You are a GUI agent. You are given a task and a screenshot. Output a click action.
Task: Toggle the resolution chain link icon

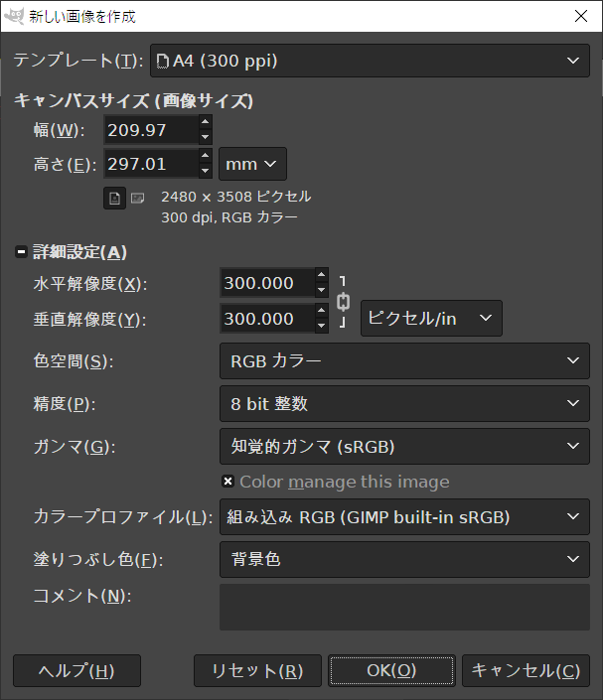343,302
